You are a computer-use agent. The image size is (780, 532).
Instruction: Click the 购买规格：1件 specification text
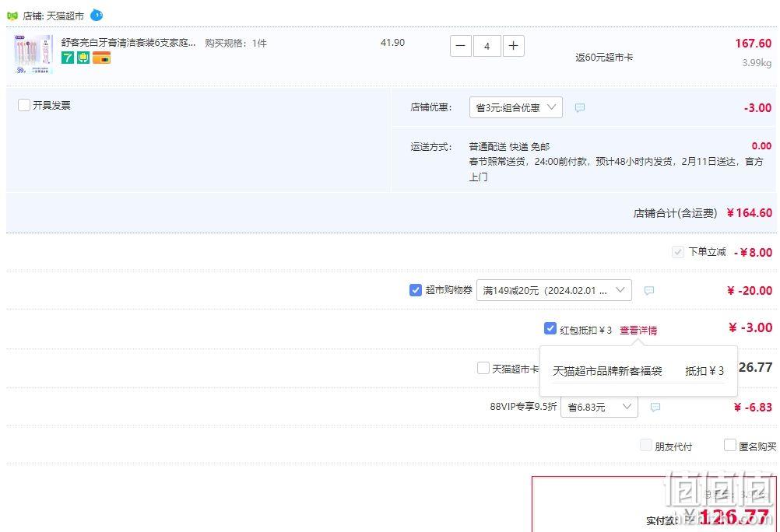[x=236, y=44]
